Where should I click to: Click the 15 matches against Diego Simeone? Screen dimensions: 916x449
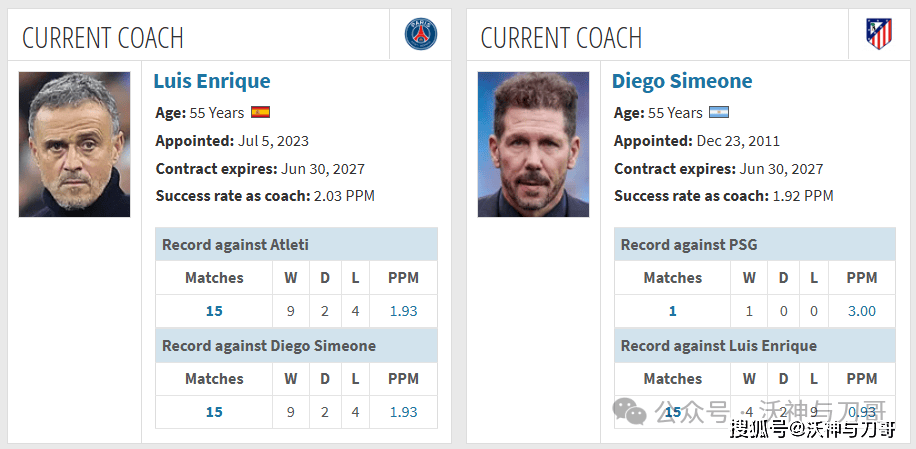point(214,412)
